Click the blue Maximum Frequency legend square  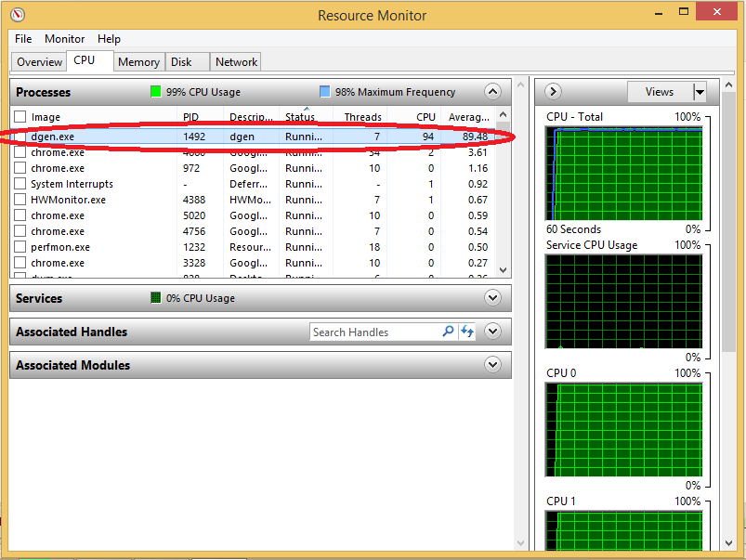(x=324, y=91)
